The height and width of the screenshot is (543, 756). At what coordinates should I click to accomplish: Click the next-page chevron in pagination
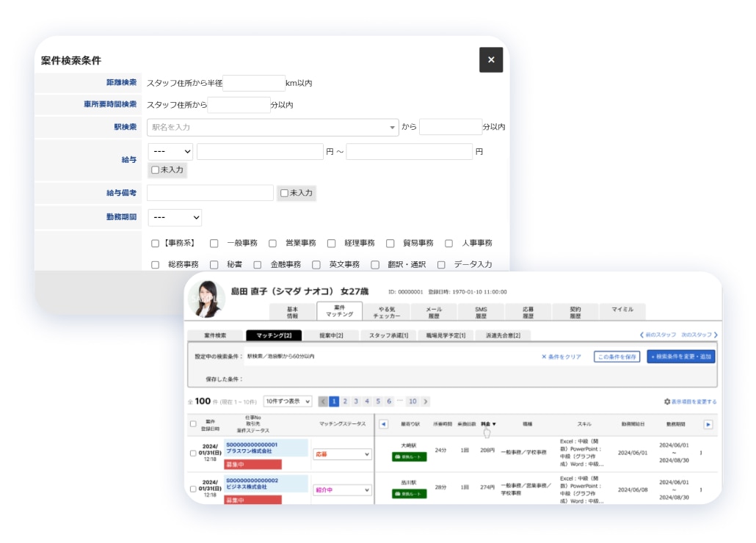[x=426, y=401]
